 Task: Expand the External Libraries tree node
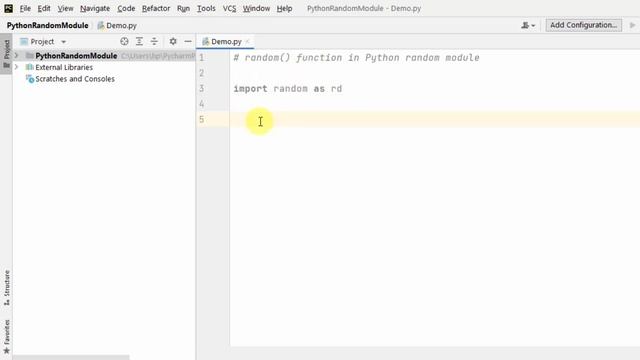click(x=16, y=67)
